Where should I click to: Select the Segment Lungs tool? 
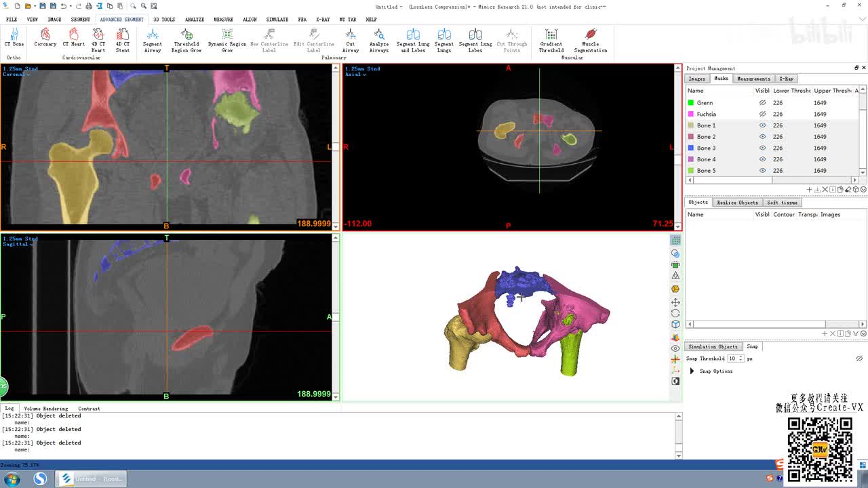coord(444,41)
